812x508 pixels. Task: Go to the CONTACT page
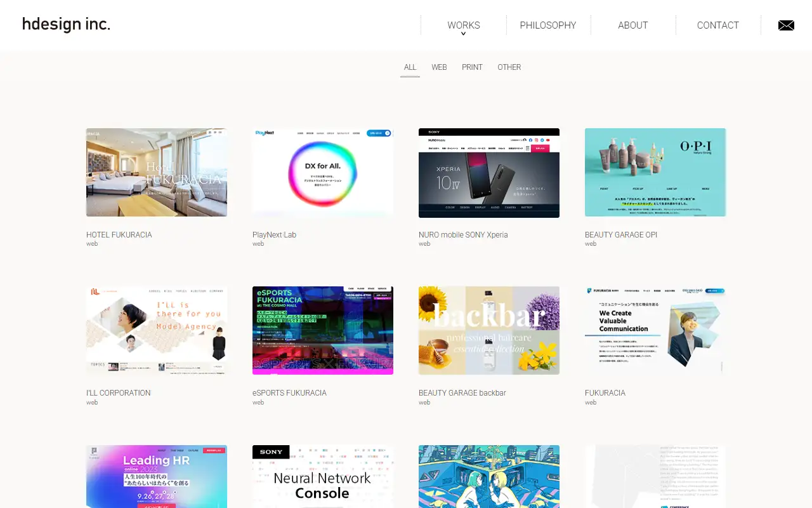[x=718, y=25]
